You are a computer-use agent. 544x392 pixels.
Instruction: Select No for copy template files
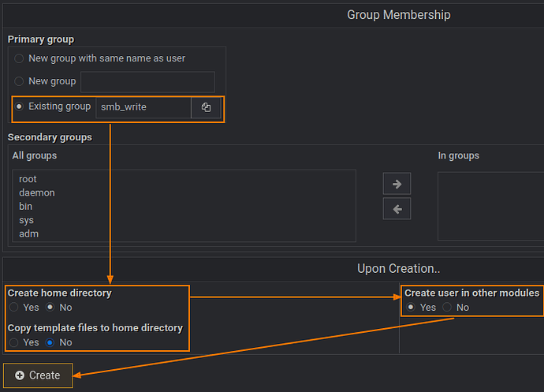[50, 342]
